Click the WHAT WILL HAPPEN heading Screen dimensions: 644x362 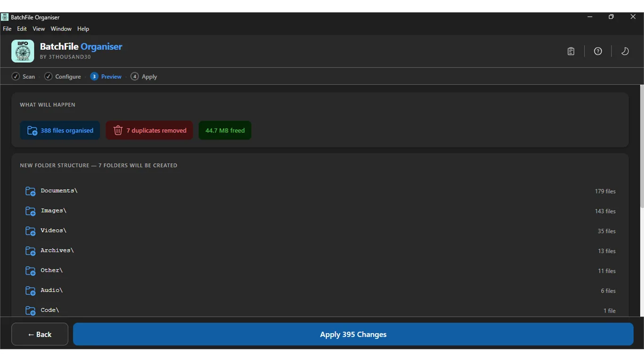(48, 105)
